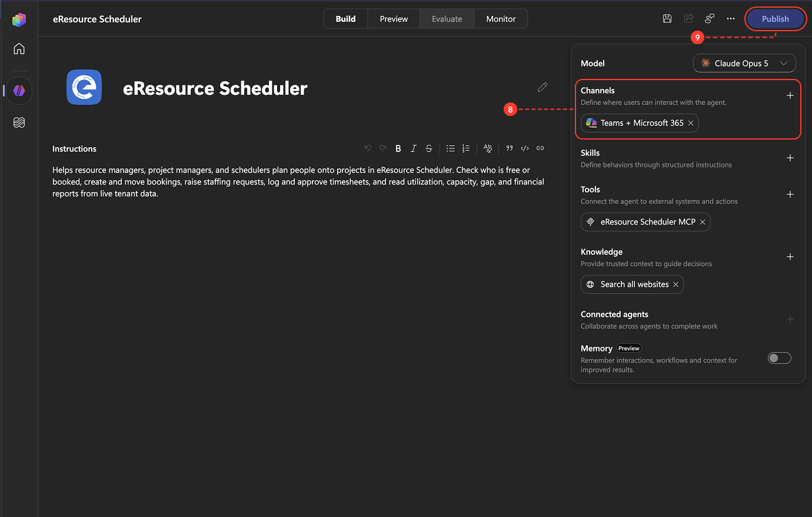
Task: Click the Knowledge description about trusted context
Action: (x=646, y=264)
